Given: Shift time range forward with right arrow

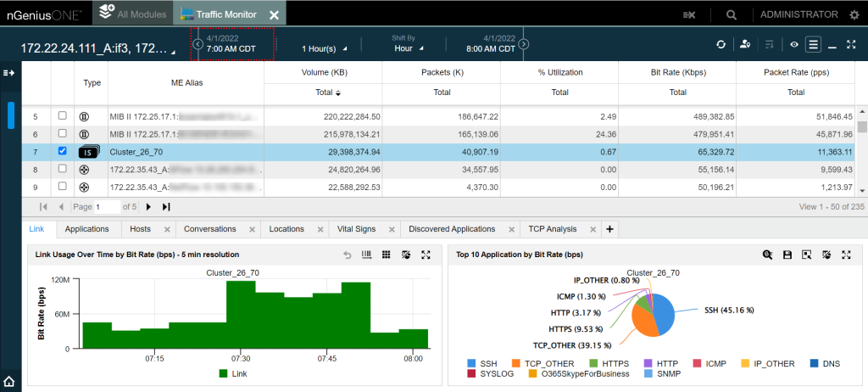Looking at the screenshot, I should 524,44.
